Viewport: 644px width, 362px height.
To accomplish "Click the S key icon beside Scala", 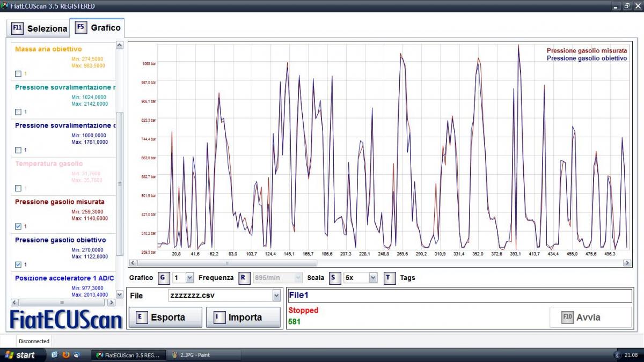I will click(334, 278).
